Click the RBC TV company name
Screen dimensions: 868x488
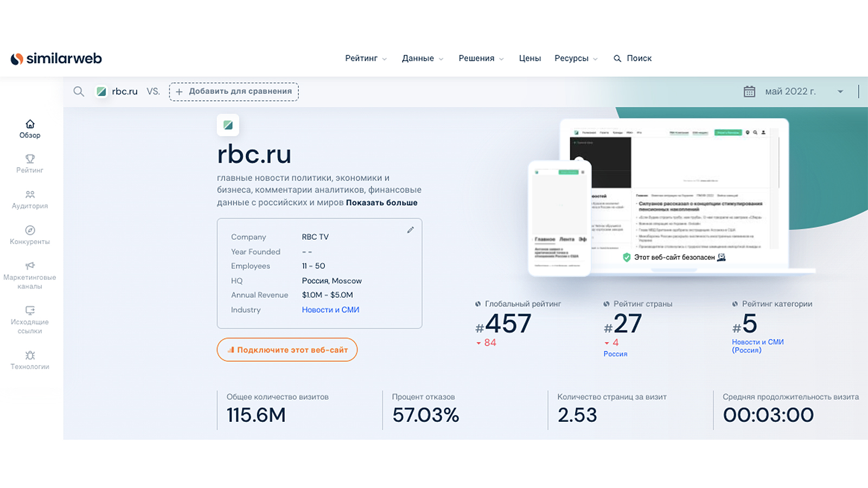(x=315, y=237)
